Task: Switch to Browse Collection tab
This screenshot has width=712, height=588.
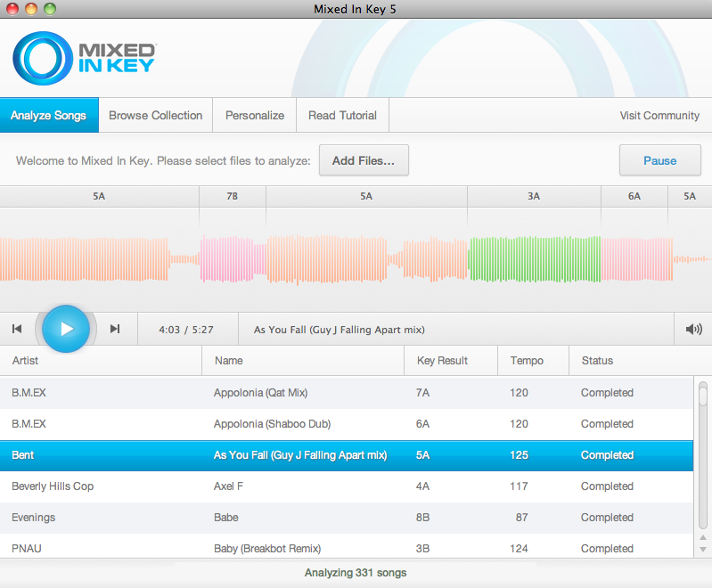Action: pos(155,115)
